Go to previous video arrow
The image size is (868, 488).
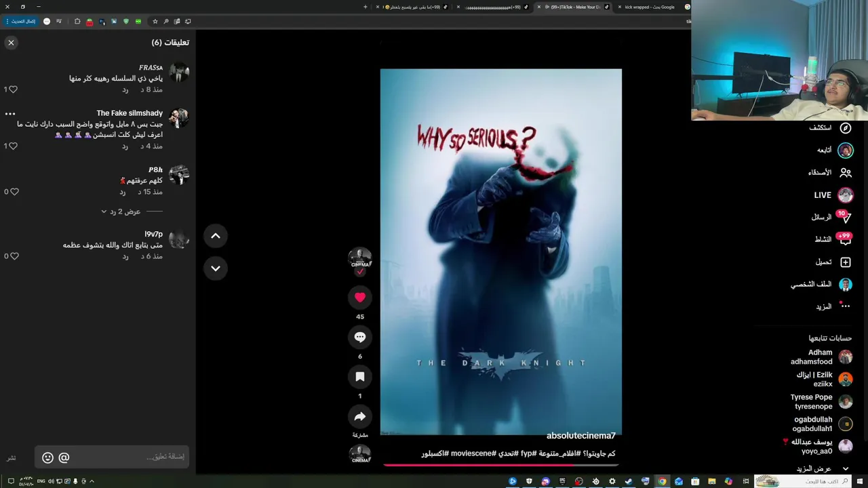[216, 236]
